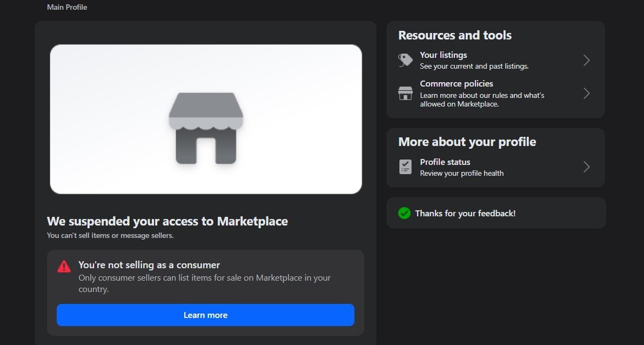Click the green checkmark feedback icon
The width and height of the screenshot is (644, 345).
click(404, 213)
